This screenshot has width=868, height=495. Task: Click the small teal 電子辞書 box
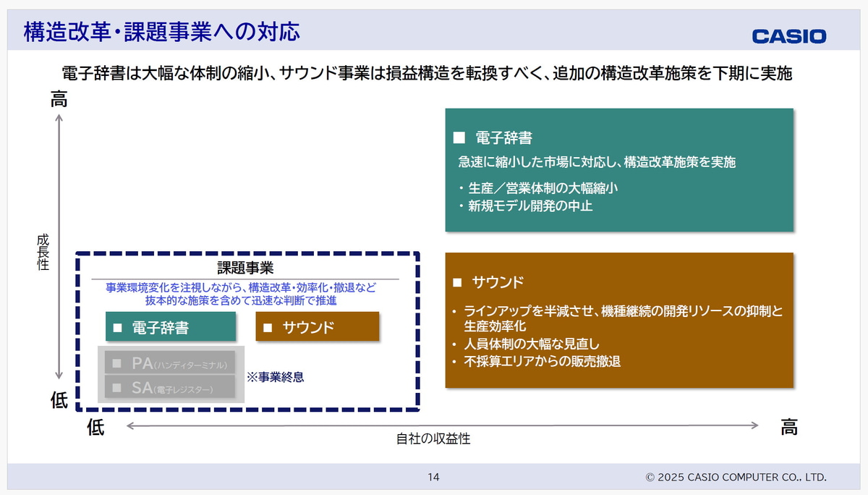171,327
